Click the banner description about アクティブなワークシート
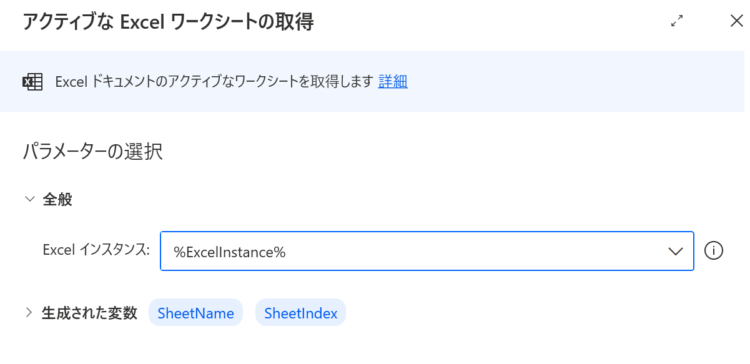 point(214,82)
